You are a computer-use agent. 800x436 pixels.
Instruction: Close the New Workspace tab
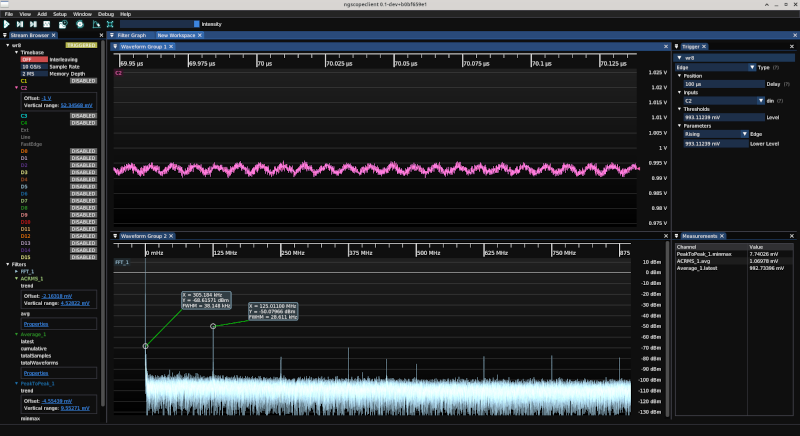point(200,35)
